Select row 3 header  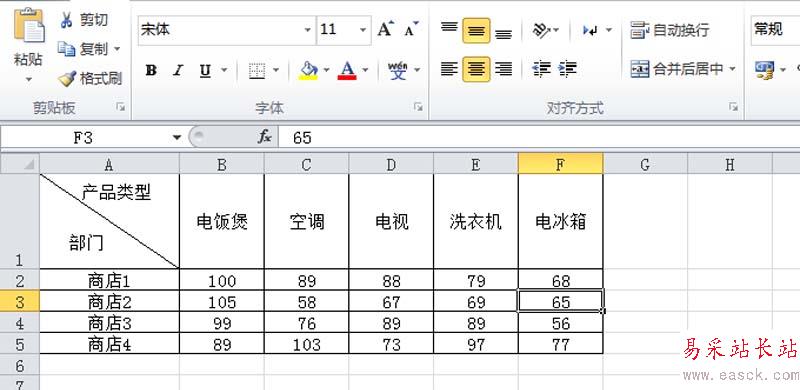coord(20,302)
